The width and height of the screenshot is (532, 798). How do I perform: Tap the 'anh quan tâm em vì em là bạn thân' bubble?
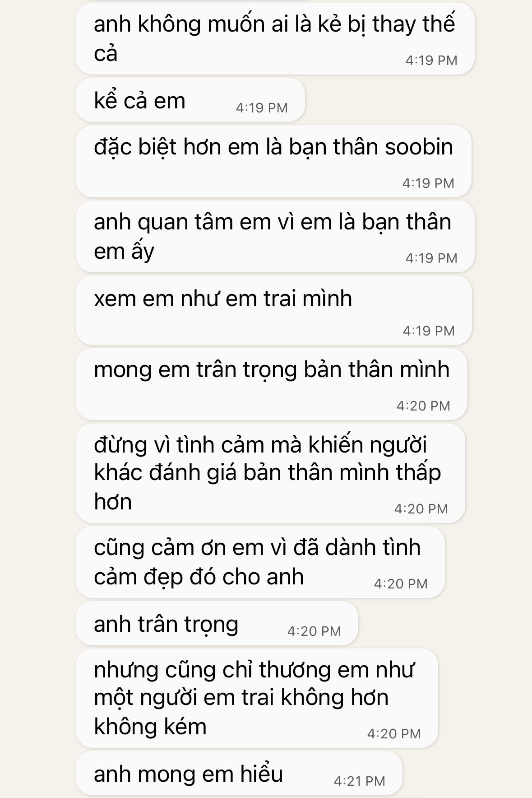point(275,236)
